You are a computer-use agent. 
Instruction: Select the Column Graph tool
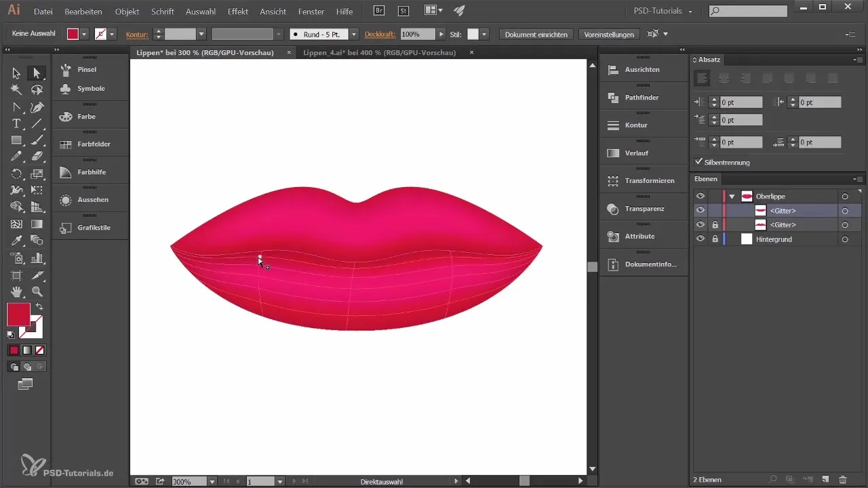pyautogui.click(x=37, y=258)
